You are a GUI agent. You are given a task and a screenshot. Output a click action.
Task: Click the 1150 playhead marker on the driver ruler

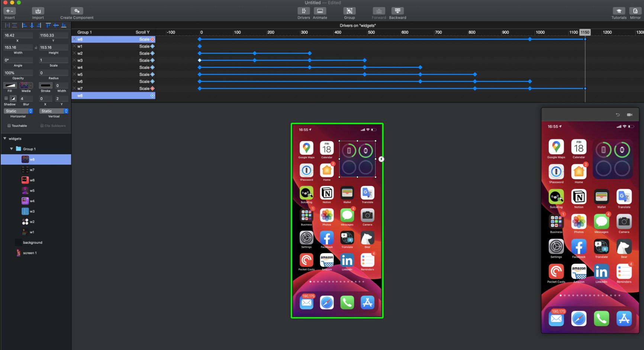point(585,32)
